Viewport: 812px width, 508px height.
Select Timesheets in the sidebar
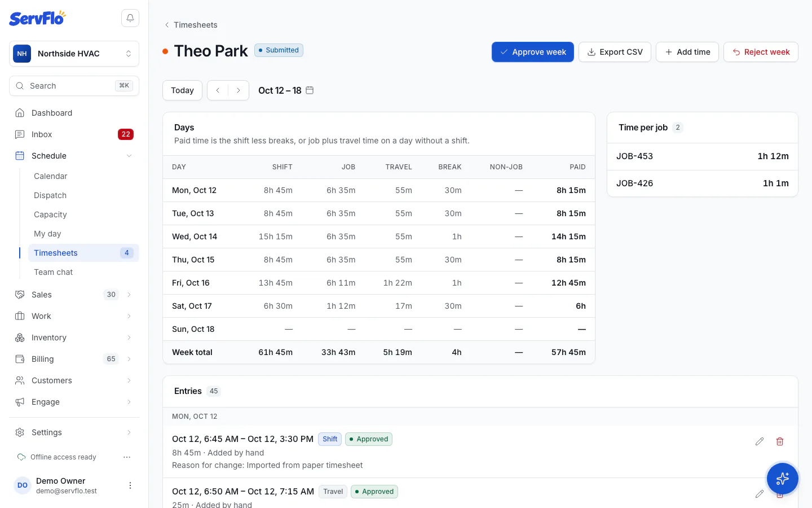[x=83, y=253]
